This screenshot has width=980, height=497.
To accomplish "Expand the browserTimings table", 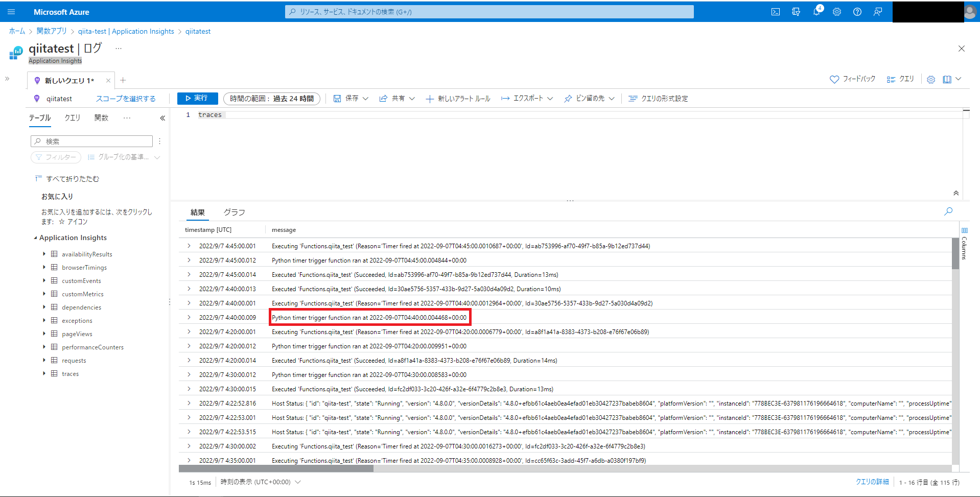I will click(44, 267).
